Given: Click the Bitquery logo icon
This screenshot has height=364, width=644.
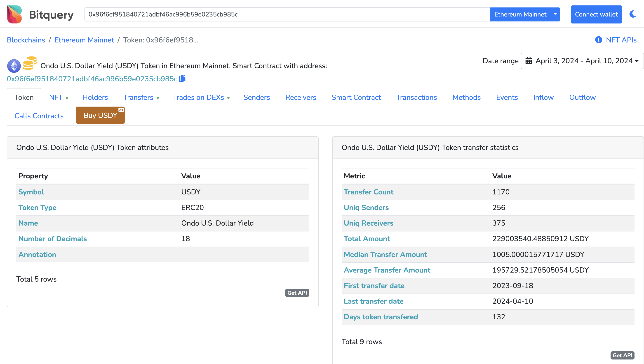Looking at the screenshot, I should (14, 14).
